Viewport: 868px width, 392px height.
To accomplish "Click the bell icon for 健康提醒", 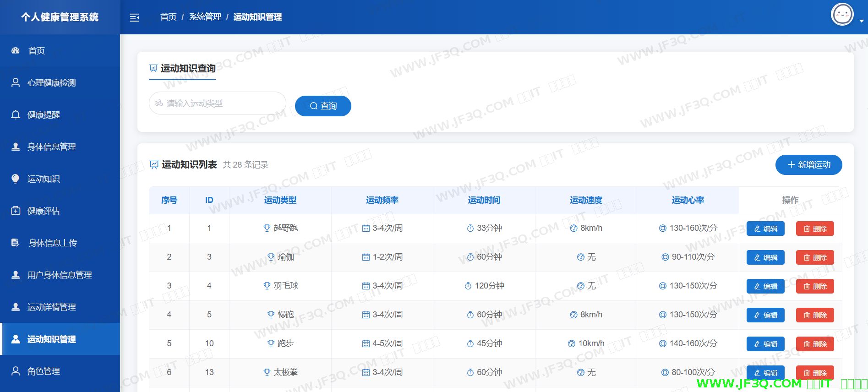I will [16, 115].
